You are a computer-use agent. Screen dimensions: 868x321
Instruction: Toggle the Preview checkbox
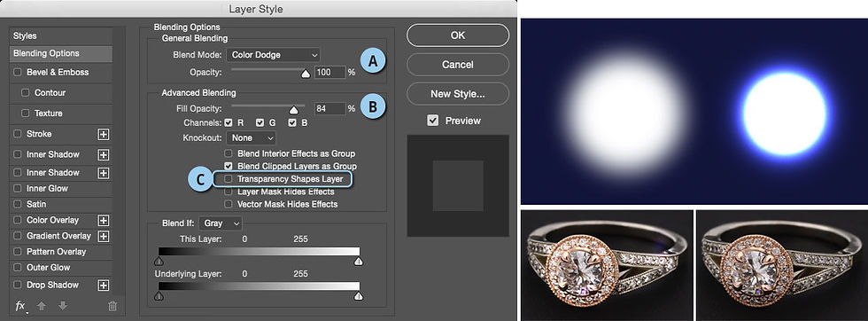(x=433, y=121)
